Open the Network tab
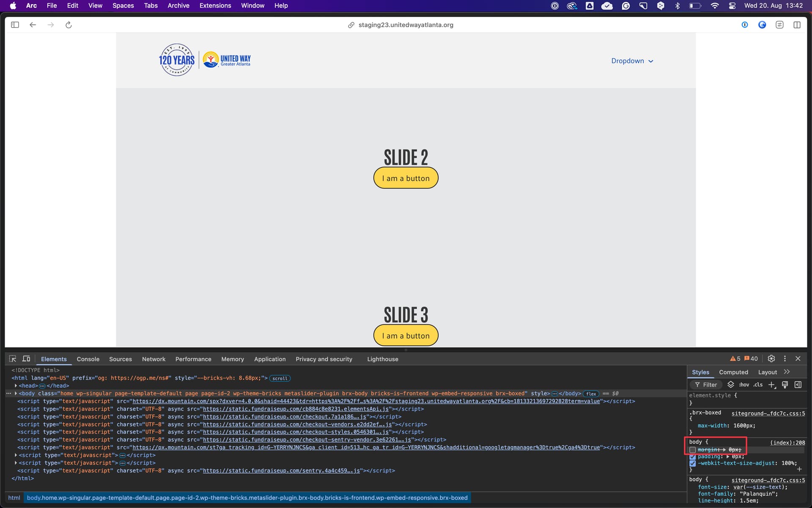812x508 pixels. (154, 359)
